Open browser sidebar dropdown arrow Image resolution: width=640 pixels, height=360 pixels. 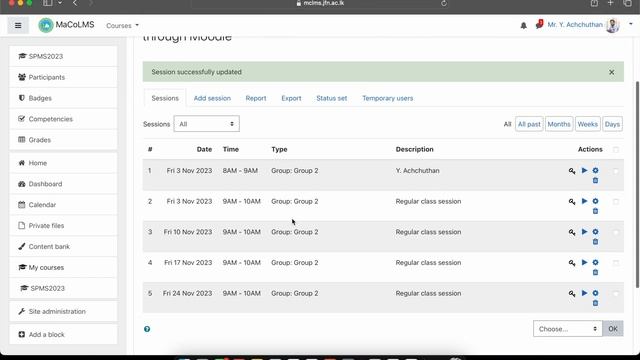tap(60, 3)
